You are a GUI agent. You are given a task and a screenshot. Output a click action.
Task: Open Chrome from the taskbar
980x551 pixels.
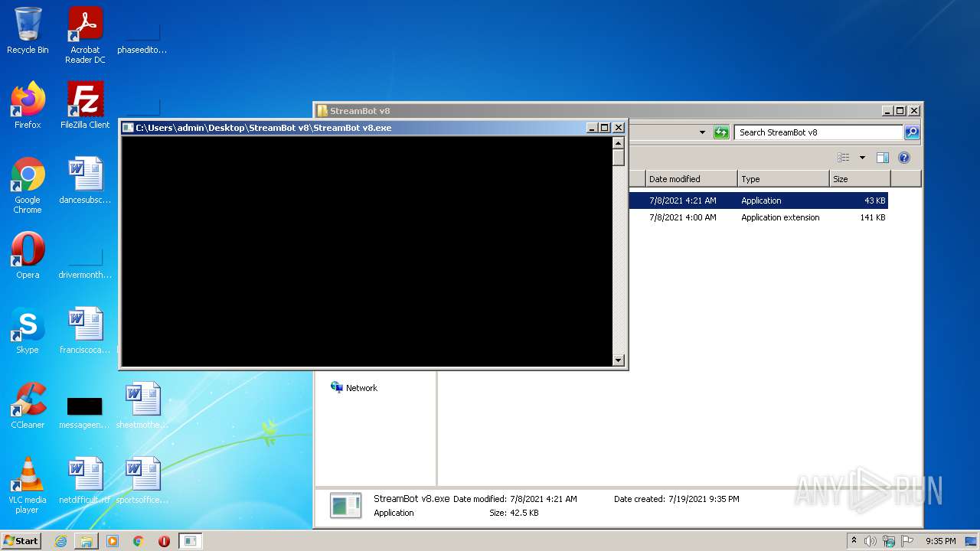[x=138, y=541]
